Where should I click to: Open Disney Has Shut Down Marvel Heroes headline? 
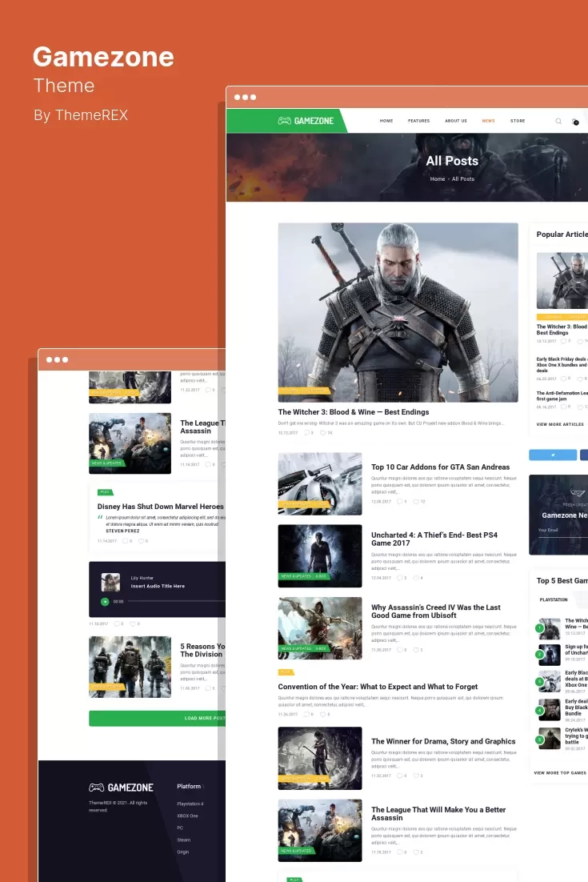point(160,507)
